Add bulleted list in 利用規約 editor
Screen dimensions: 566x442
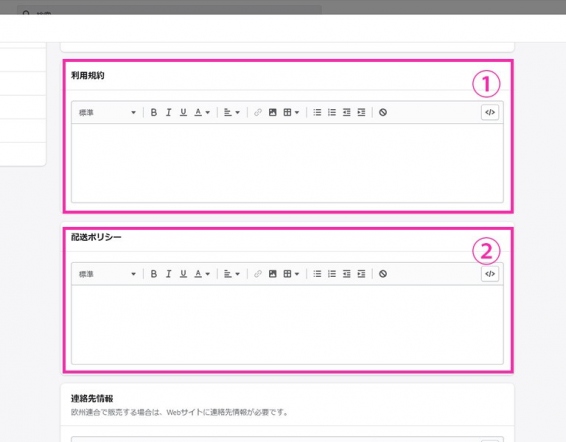click(317, 112)
